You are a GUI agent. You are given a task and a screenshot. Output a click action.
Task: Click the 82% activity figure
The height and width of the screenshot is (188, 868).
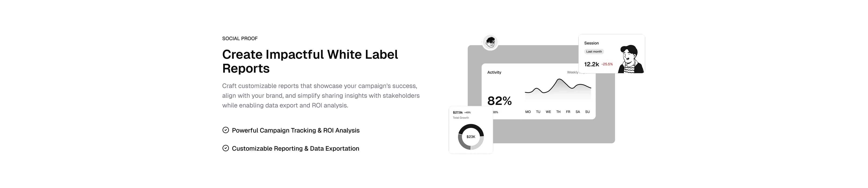[x=499, y=101]
